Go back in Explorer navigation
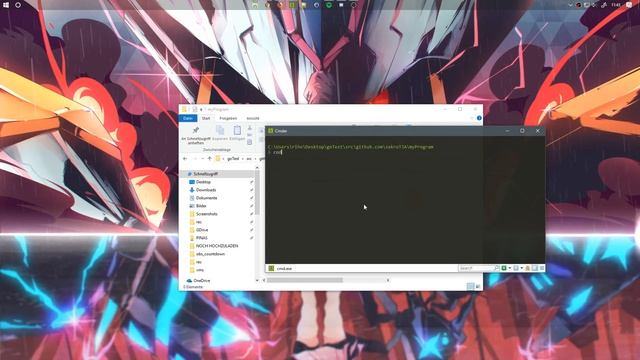The image size is (640, 360). (x=185, y=158)
